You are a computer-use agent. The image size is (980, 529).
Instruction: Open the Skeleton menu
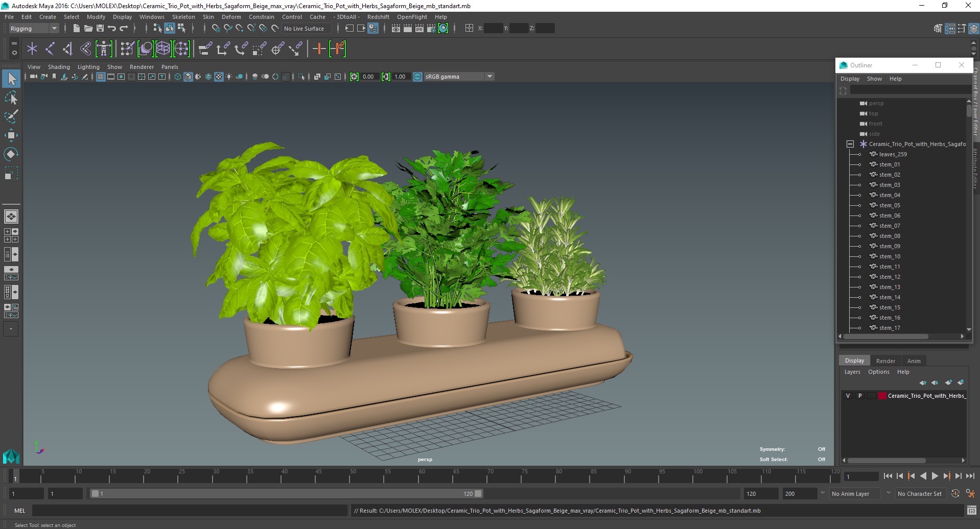click(183, 17)
